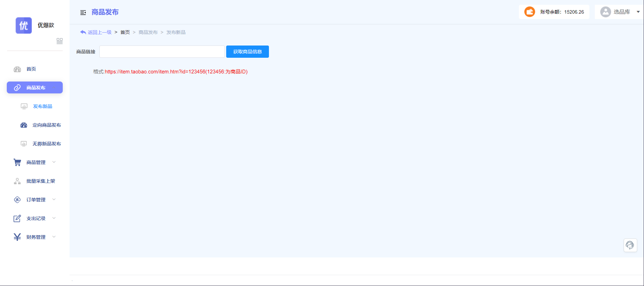The image size is (644, 286).
Task: Expand the 订单管理 chevron
Action: coord(54,199)
